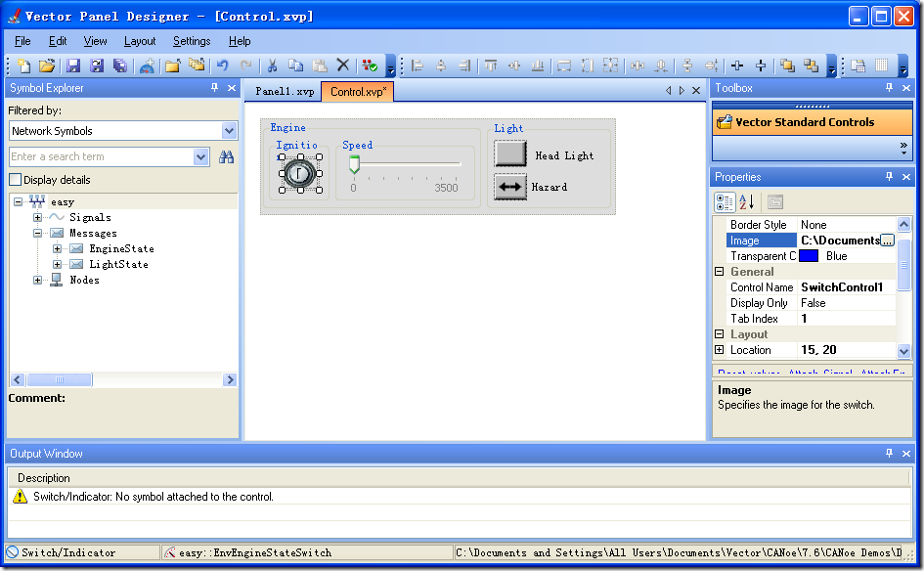
Task: Collapse the Messages tree node
Action: (38, 234)
